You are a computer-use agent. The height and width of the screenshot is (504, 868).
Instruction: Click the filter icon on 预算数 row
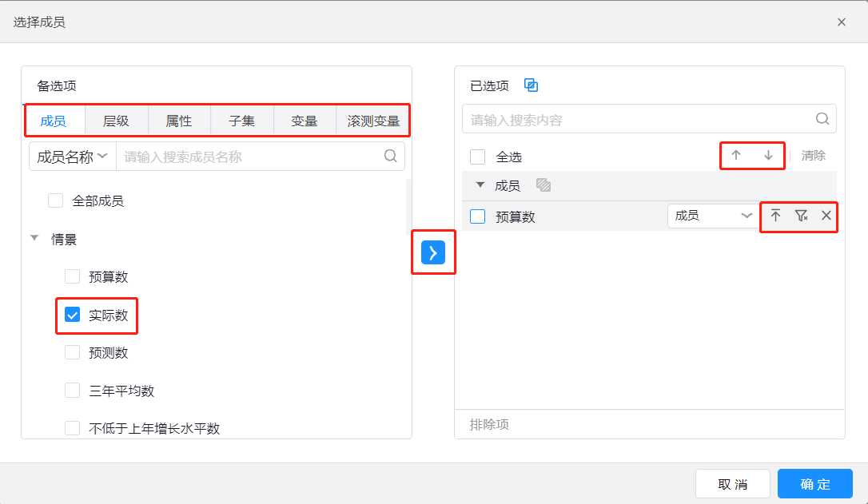coord(801,216)
